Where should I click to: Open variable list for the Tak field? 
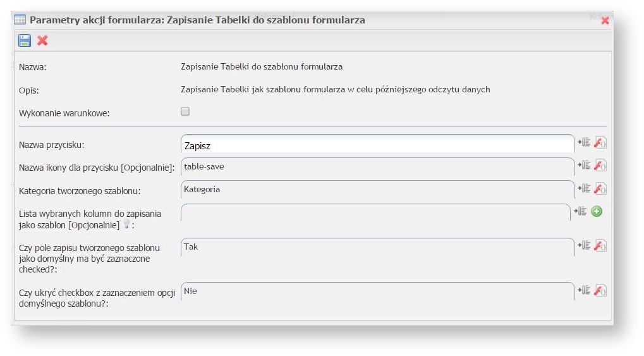(583, 245)
